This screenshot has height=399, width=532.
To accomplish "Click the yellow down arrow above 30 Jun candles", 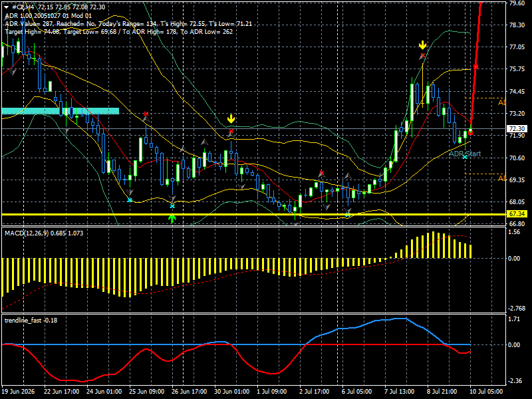I will click(x=231, y=119).
